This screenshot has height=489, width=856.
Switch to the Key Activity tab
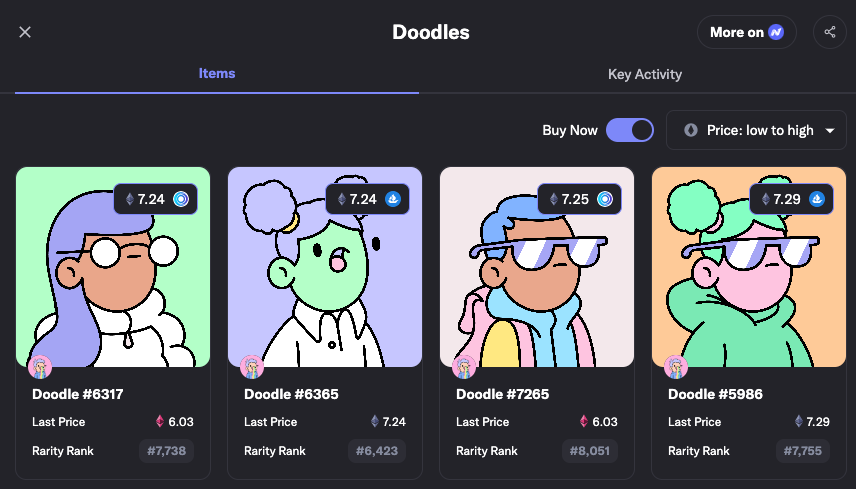tap(645, 74)
